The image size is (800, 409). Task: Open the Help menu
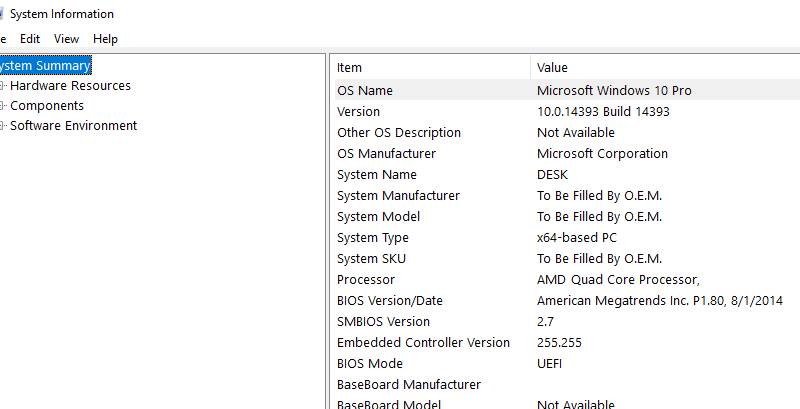pos(105,39)
